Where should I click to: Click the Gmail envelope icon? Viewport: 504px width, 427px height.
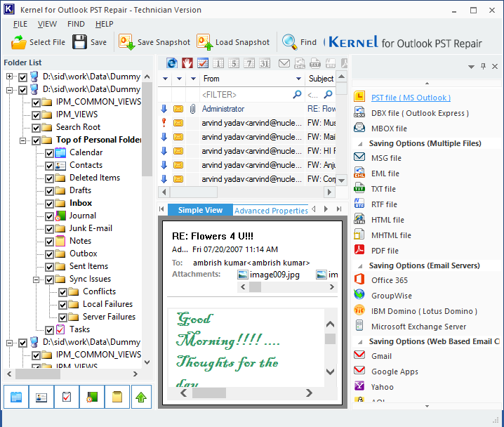click(359, 355)
